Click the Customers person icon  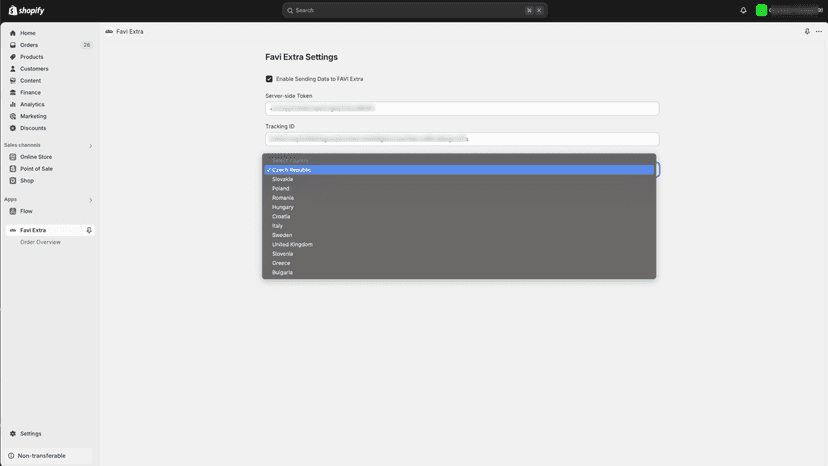tap(13, 69)
